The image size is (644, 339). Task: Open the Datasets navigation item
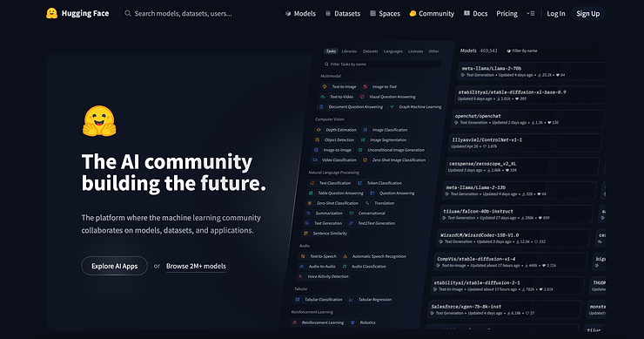[x=343, y=14]
